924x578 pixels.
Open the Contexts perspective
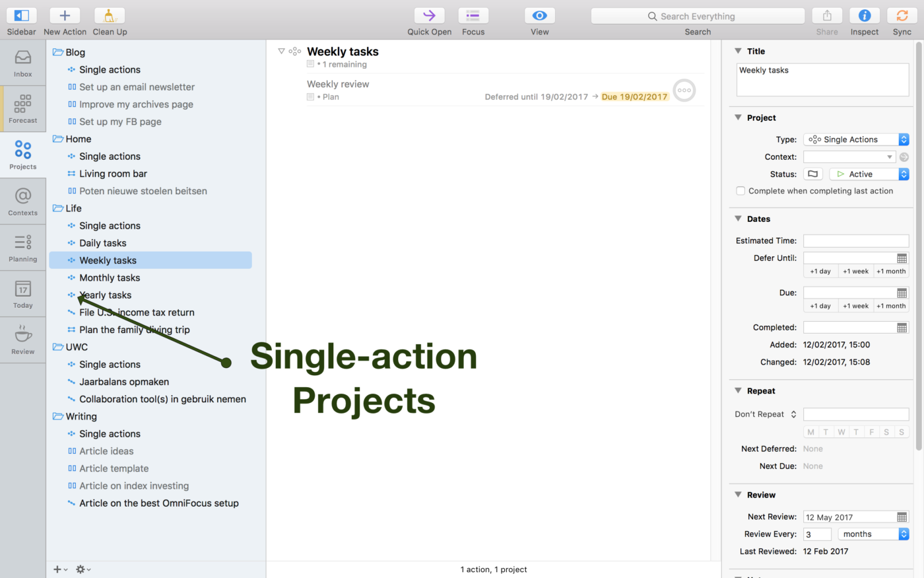point(23,201)
